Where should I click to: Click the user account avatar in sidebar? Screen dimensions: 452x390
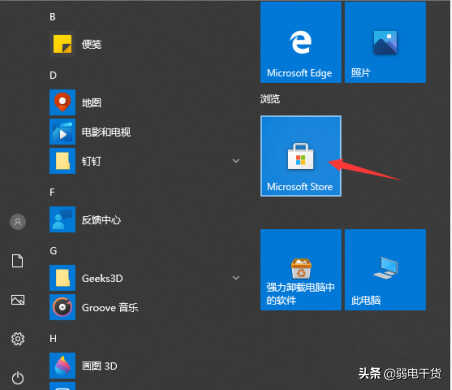tap(18, 222)
